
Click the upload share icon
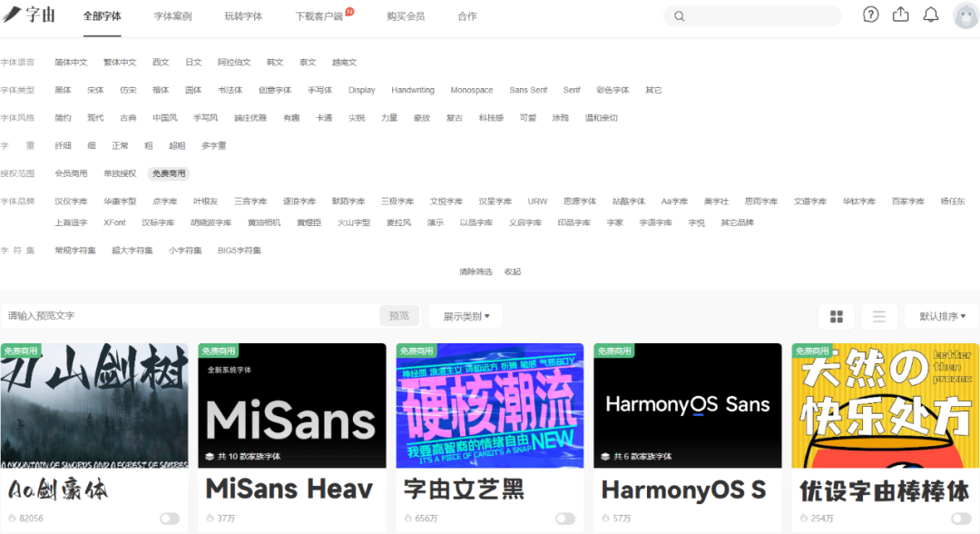901,15
